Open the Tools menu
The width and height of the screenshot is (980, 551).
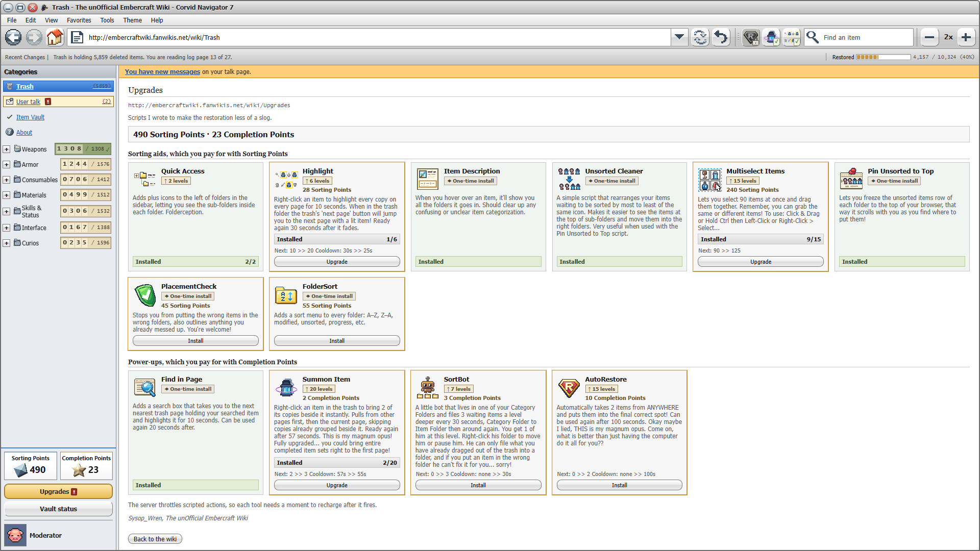[107, 20]
